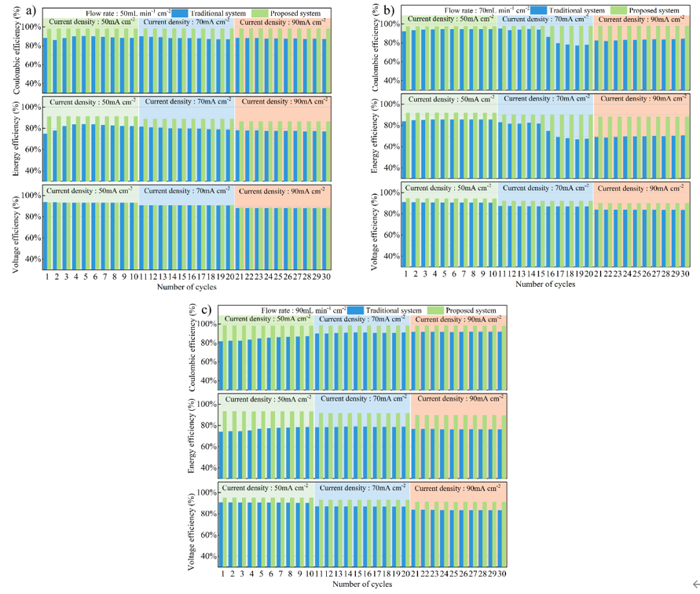Click "Proposed system" legend text in panel b
The width and height of the screenshot is (700, 594).
pos(654,10)
